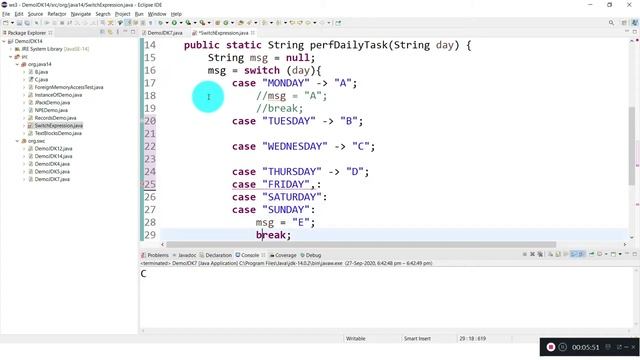Collapse the src folder node
This screenshot has height=360, width=640.
pyautogui.click(x=11, y=57)
